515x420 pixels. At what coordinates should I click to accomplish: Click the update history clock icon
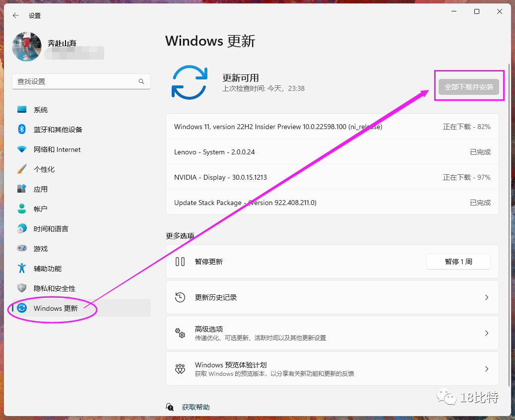180,297
